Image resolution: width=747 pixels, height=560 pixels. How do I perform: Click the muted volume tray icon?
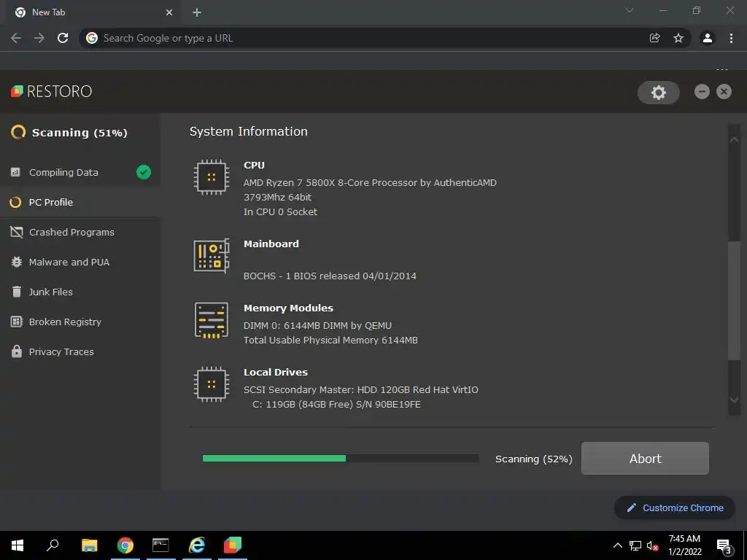(653, 545)
